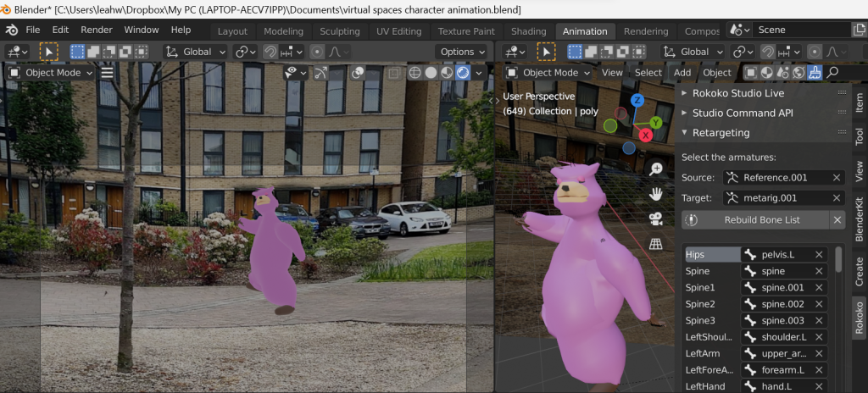Image resolution: width=868 pixels, height=393 pixels.
Task: Toggle proportional editing in the left toolbar
Action: pos(318,52)
